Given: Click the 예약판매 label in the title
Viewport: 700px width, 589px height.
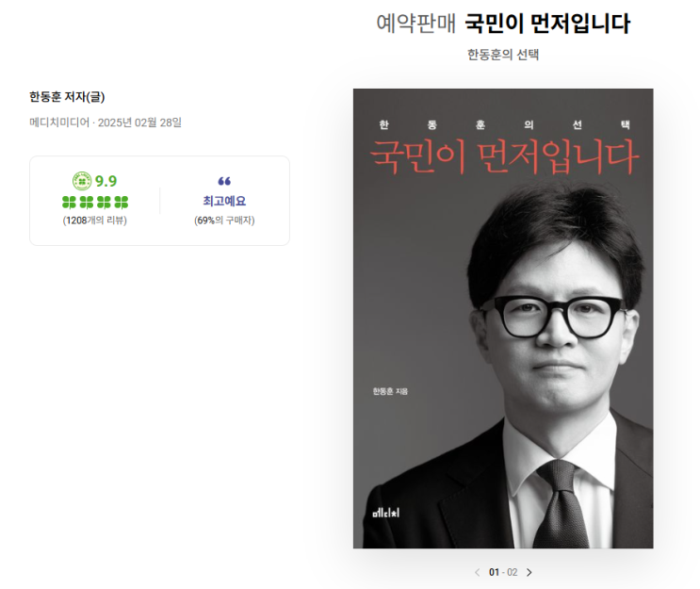Looking at the screenshot, I should (x=415, y=24).
